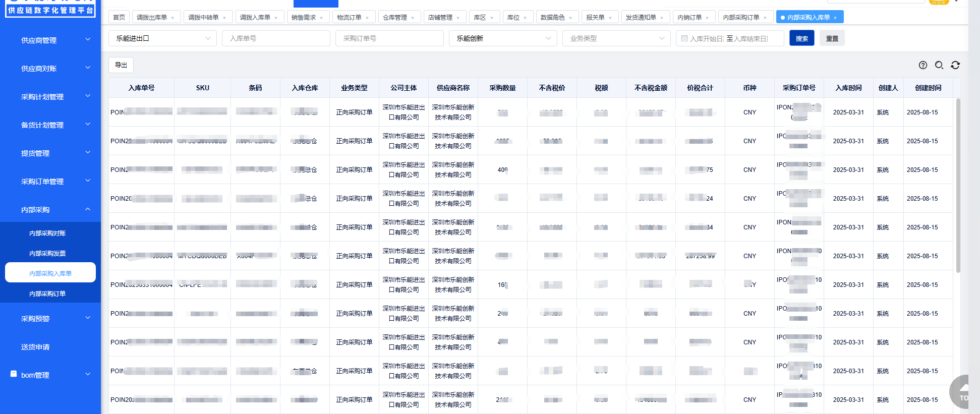Click the 重置 reset button

point(832,38)
